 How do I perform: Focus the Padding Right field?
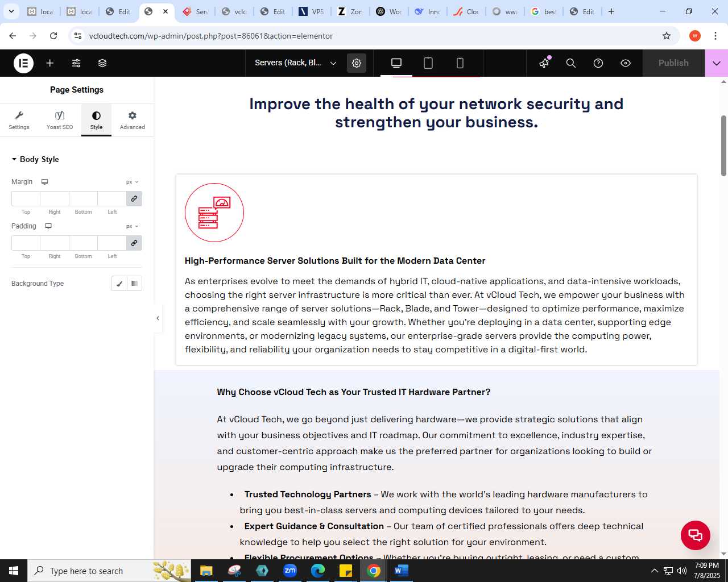(x=55, y=243)
